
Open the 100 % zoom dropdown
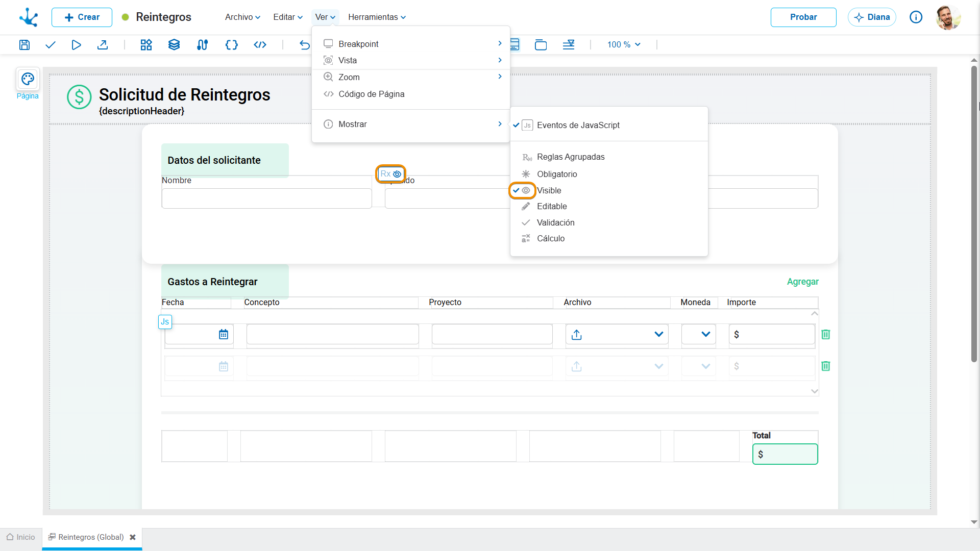coord(624,45)
